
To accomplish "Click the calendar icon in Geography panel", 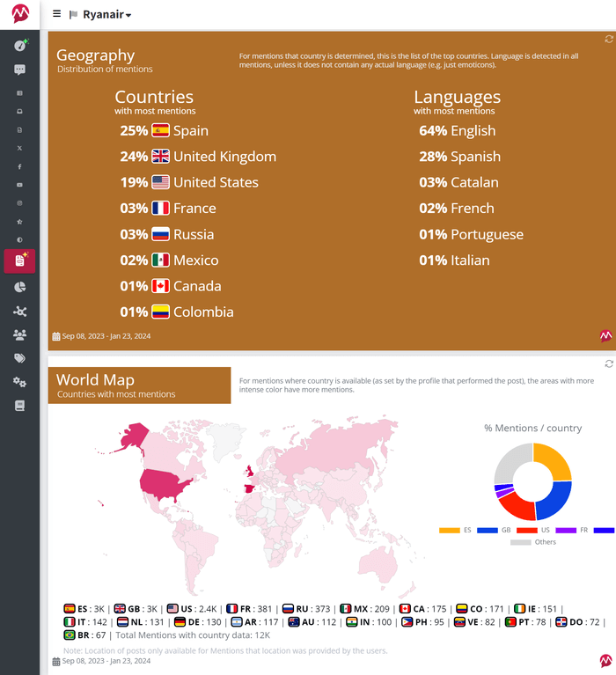I will (56, 337).
